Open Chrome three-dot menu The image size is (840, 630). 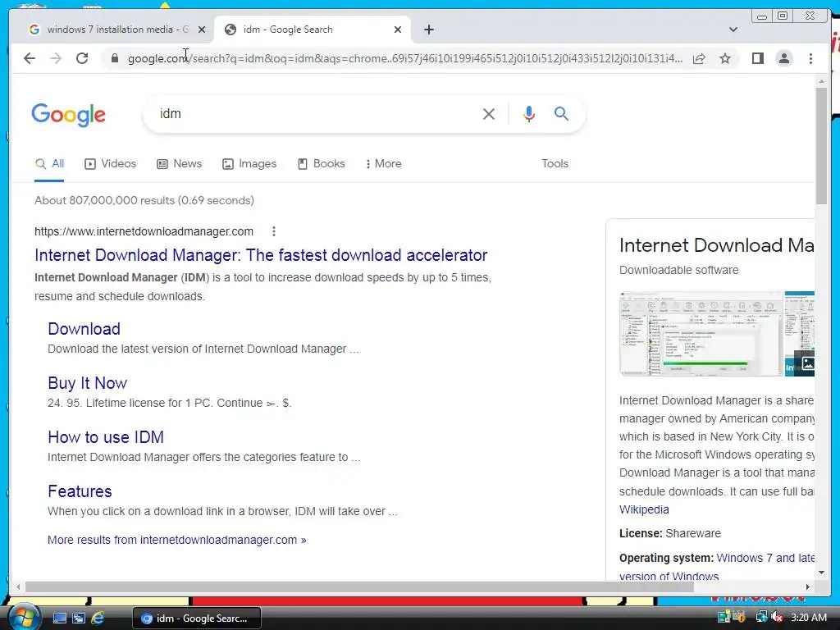click(810, 58)
